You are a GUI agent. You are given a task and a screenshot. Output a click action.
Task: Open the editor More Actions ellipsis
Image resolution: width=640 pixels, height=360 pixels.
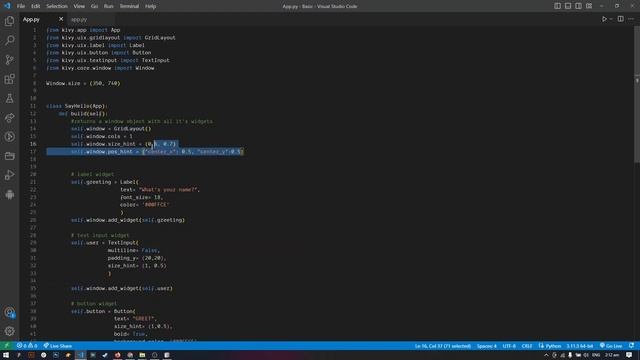tap(631, 19)
